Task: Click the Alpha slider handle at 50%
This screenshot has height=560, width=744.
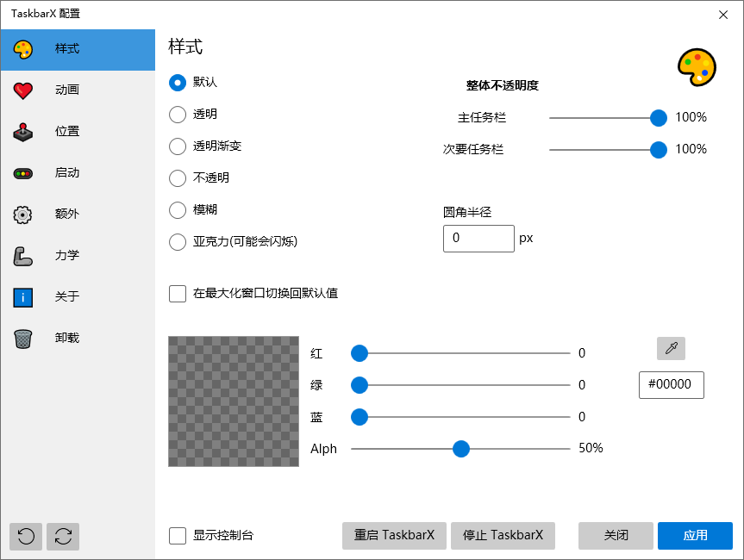Action: coord(461,449)
